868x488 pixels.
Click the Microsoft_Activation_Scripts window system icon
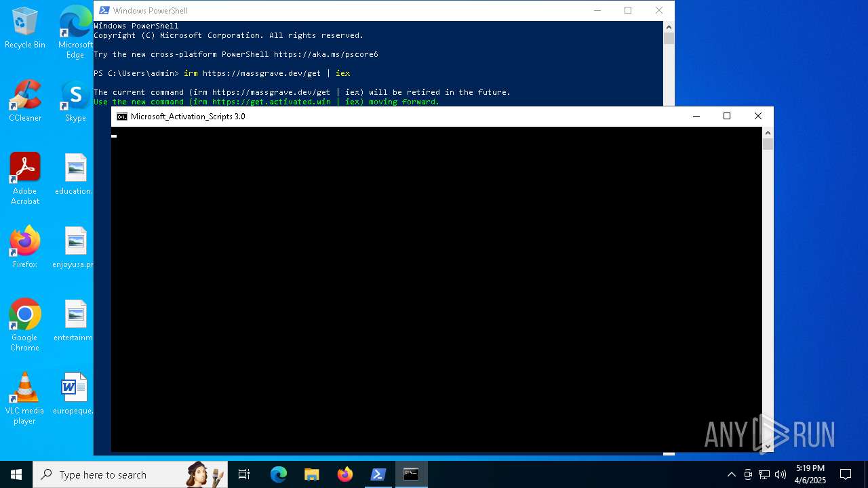click(121, 117)
